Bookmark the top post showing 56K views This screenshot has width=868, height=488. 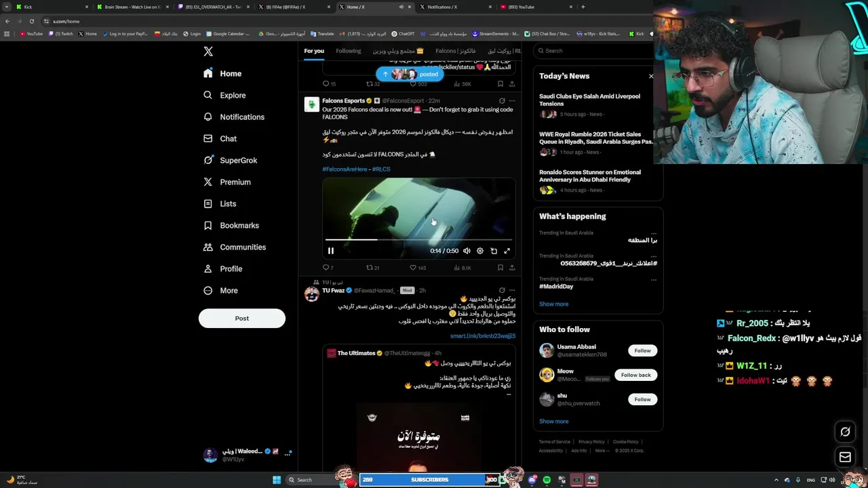(500, 84)
